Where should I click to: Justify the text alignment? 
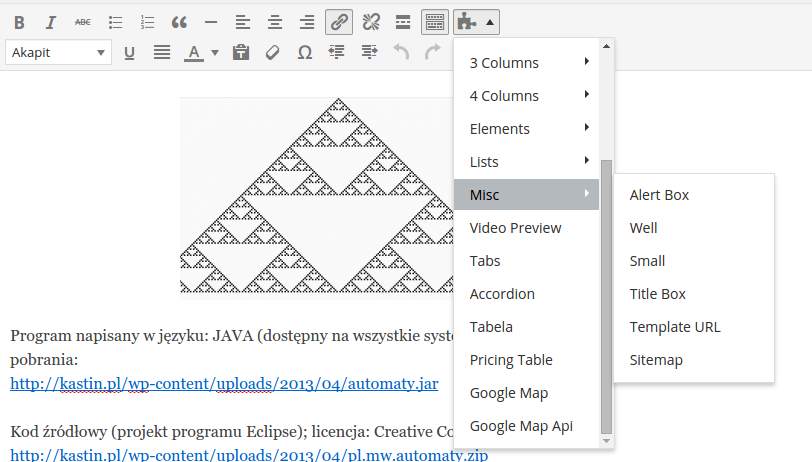click(162, 52)
